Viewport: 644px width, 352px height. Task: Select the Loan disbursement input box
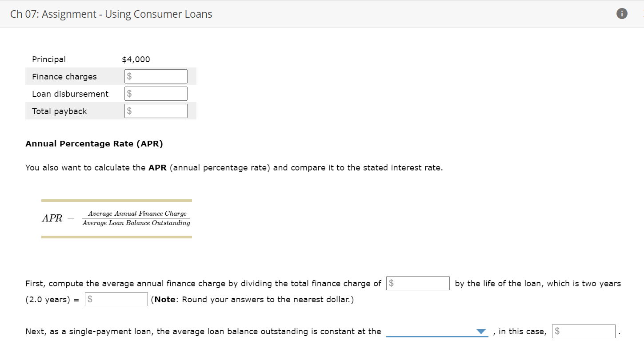pyautogui.click(x=156, y=93)
